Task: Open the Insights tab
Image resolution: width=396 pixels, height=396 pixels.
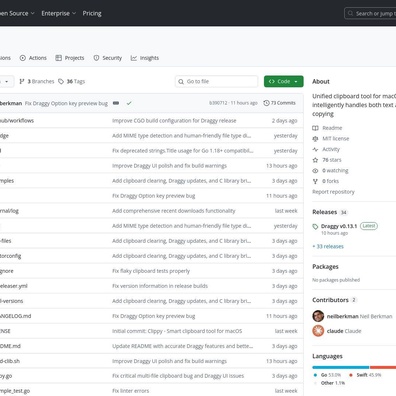Action: click(x=145, y=58)
